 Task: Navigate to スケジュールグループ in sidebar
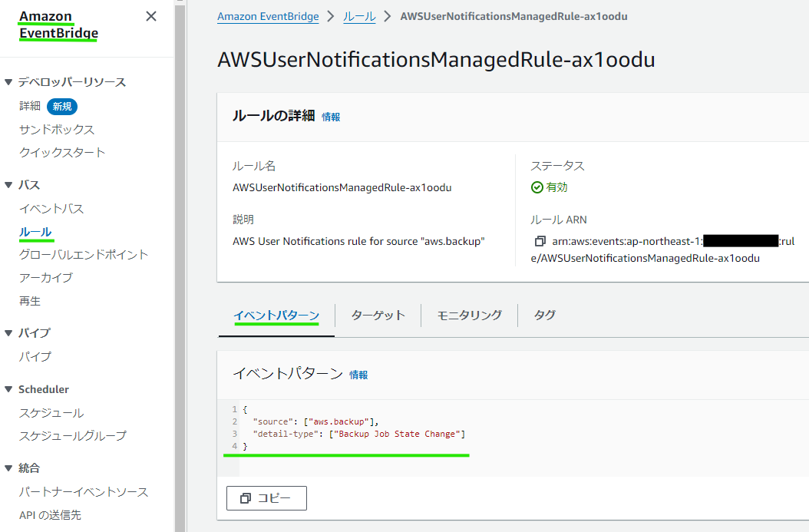(x=73, y=435)
